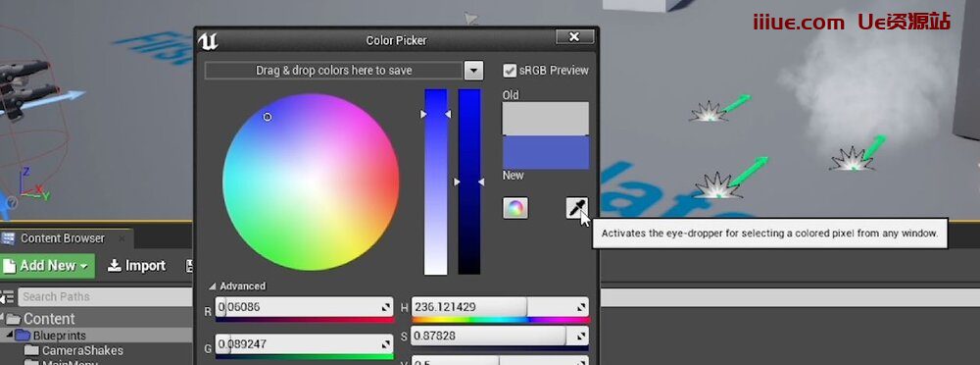Select the blue Blueprints folder icon

24,335
